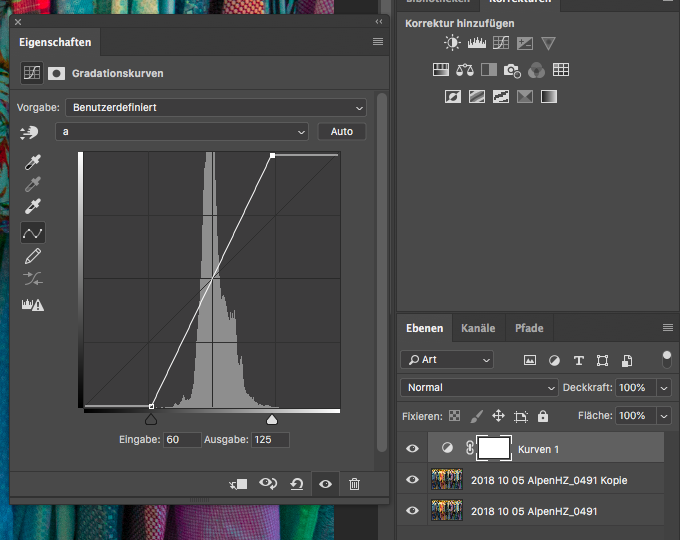Lock layer position
The width and height of the screenshot is (680, 540).
(498, 416)
